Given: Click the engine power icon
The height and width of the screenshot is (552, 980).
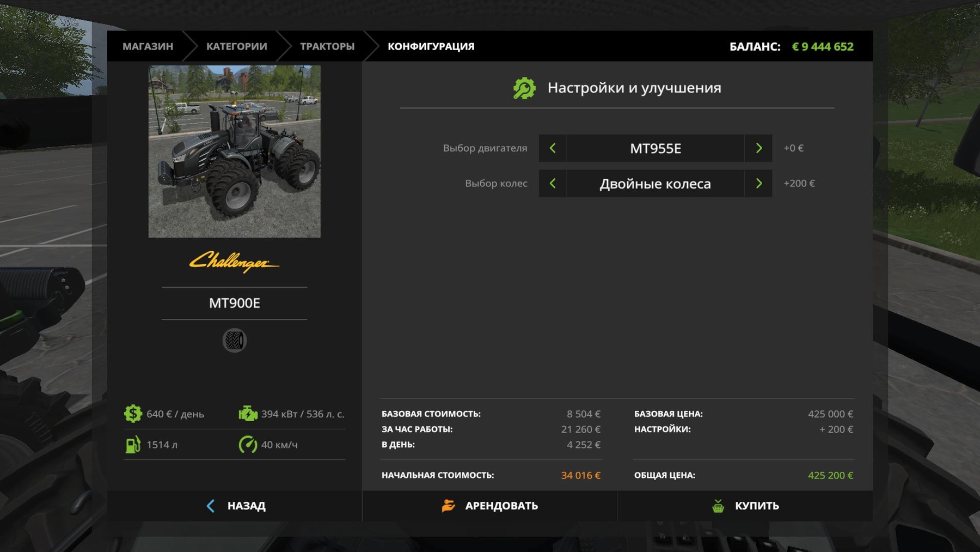Looking at the screenshot, I should click(x=248, y=414).
